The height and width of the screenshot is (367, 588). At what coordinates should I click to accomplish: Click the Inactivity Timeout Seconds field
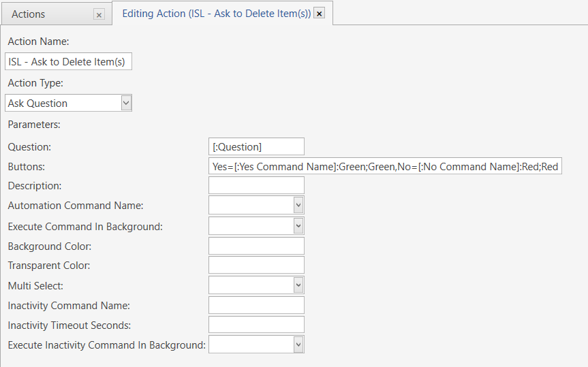coord(256,325)
